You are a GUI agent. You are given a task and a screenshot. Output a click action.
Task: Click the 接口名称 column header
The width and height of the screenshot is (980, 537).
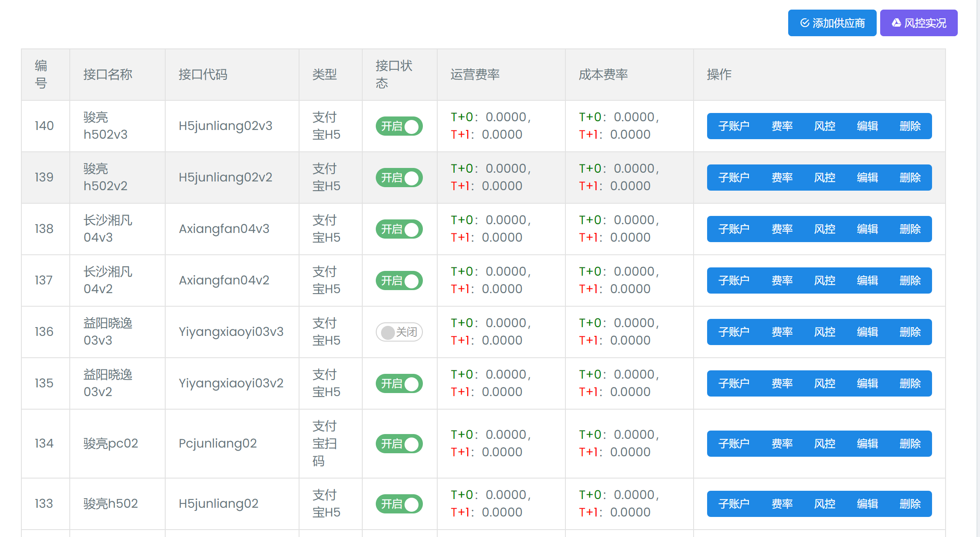click(x=108, y=75)
